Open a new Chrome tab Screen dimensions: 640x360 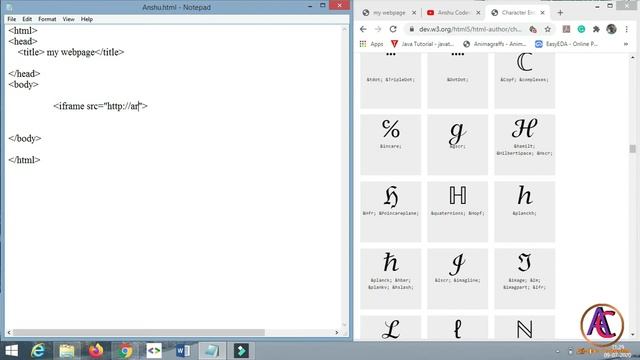[x=560, y=13]
